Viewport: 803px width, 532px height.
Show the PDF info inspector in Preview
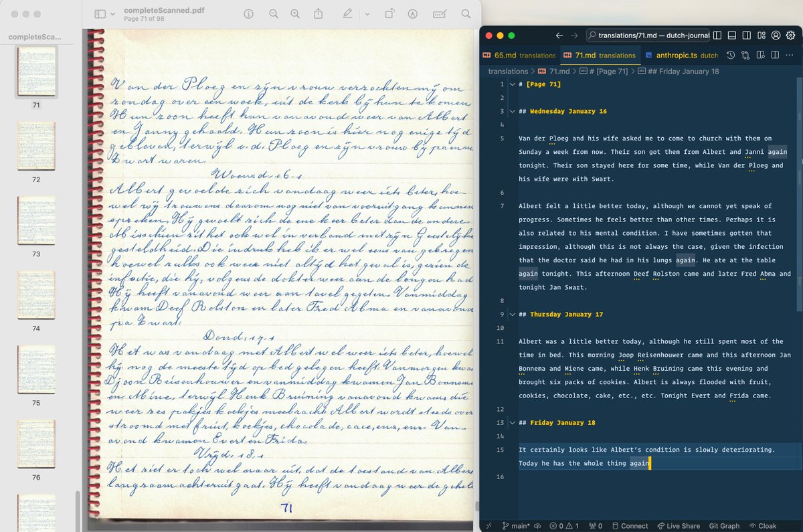(249, 14)
